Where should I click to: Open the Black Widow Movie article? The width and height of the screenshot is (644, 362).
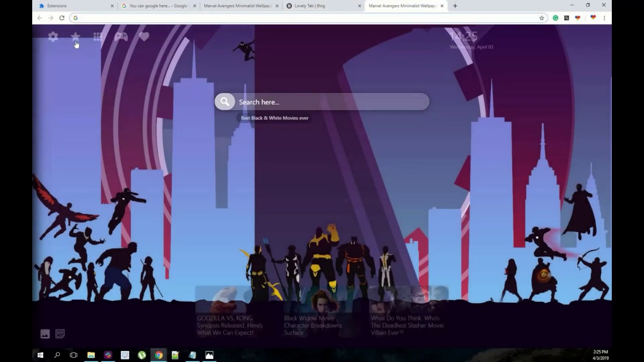[313, 325]
